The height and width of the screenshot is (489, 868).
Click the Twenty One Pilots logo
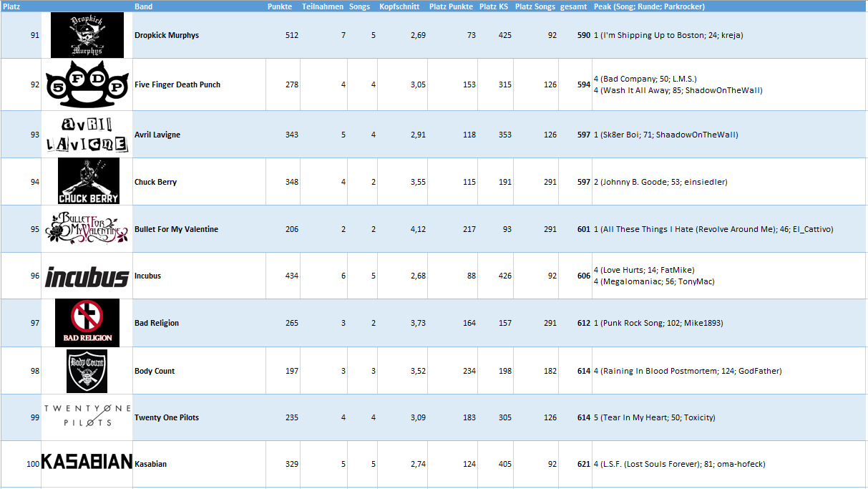87,416
